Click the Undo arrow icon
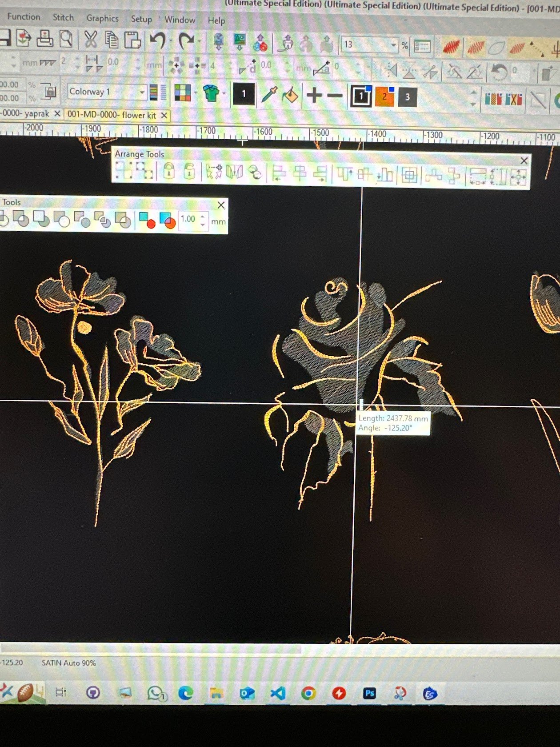This screenshot has width=560, height=747. coord(157,40)
